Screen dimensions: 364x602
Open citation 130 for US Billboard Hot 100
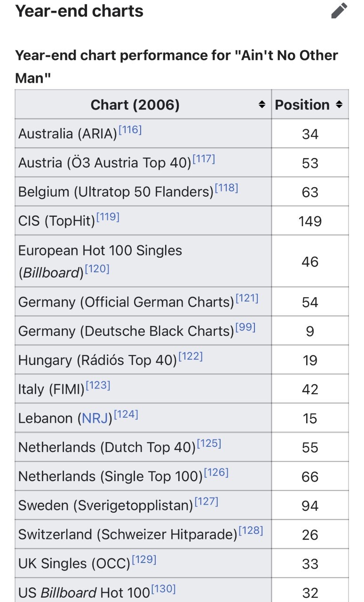tap(164, 589)
